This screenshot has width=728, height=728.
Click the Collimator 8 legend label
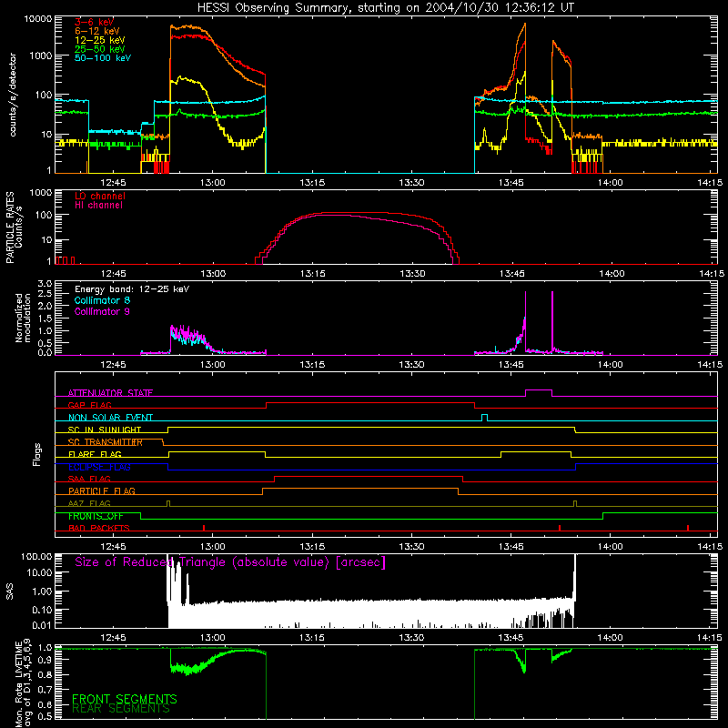tap(102, 300)
